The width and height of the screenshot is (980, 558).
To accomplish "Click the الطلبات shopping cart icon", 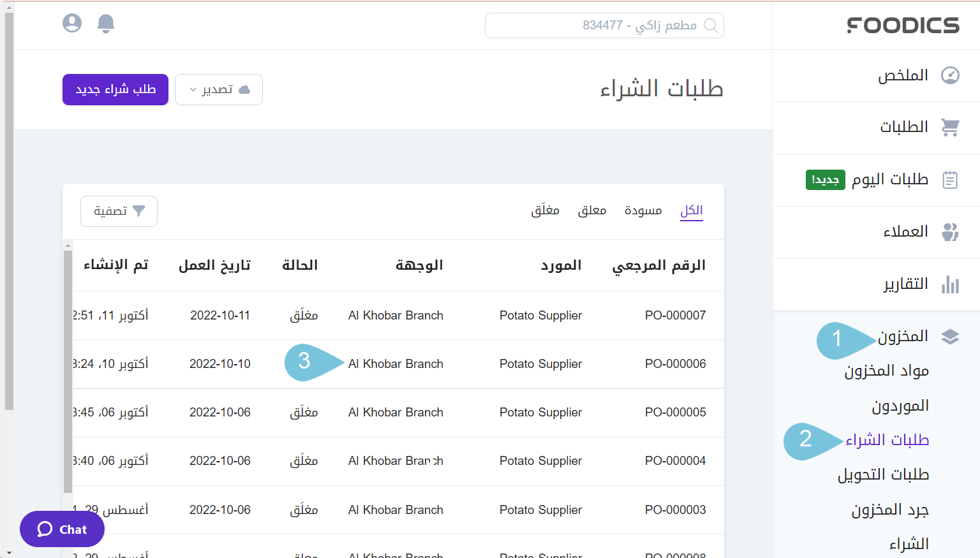I will 950,127.
